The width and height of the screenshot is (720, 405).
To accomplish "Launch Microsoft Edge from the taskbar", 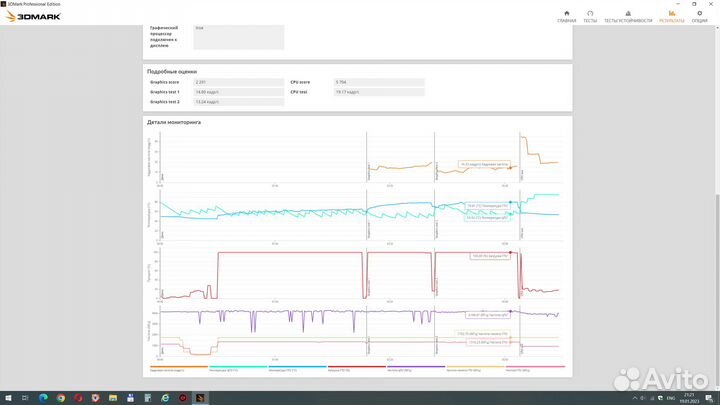I will [x=43, y=398].
